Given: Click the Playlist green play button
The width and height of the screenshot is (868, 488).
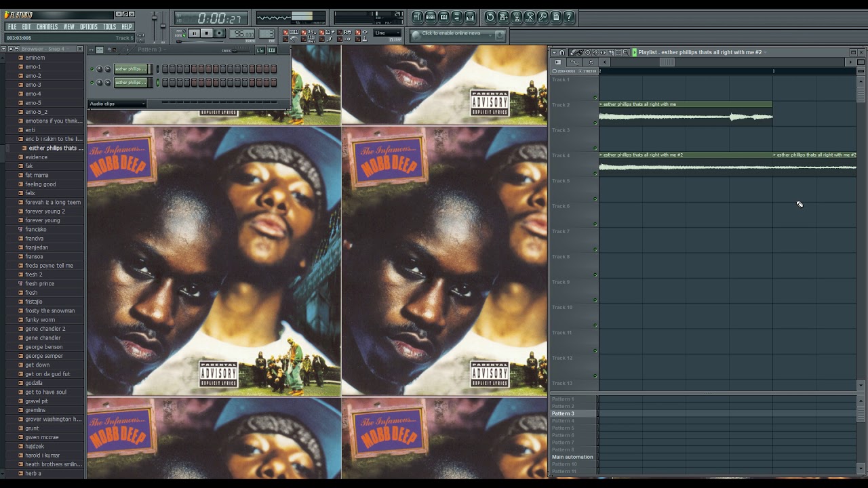Looking at the screenshot, I should pos(635,53).
